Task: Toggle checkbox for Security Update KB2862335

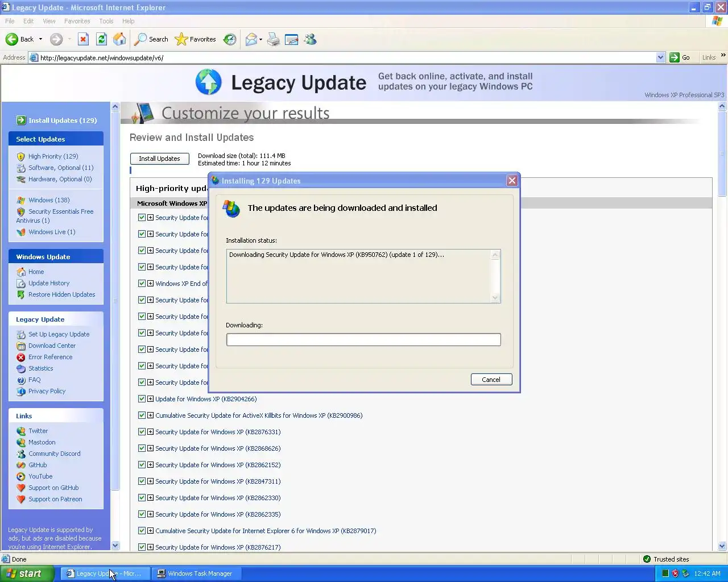Action: click(142, 514)
